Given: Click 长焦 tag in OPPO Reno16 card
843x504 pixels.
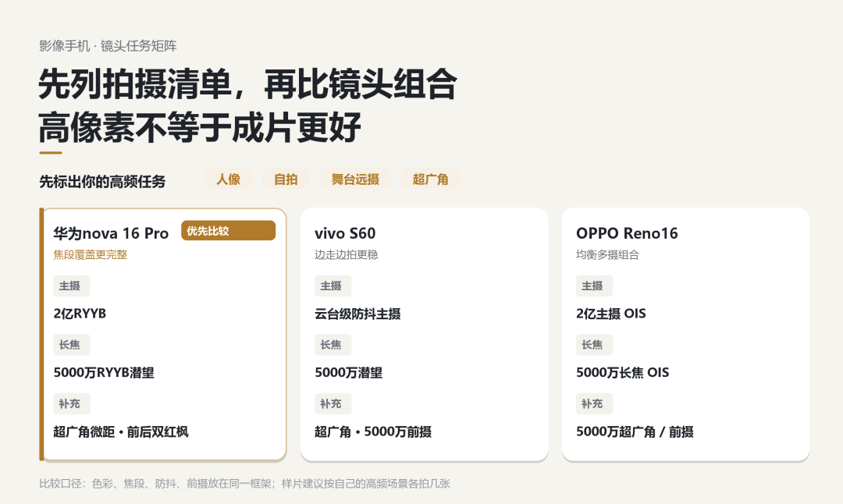Looking at the screenshot, I should pos(594,345).
